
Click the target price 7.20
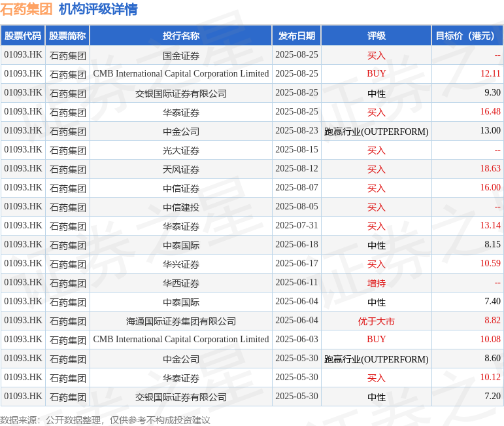click(493, 397)
